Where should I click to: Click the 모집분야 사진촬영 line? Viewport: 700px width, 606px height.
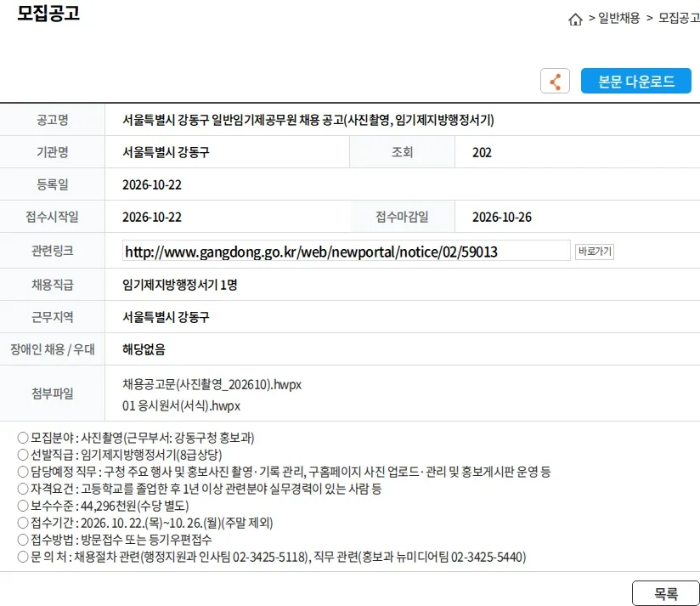tap(136, 438)
